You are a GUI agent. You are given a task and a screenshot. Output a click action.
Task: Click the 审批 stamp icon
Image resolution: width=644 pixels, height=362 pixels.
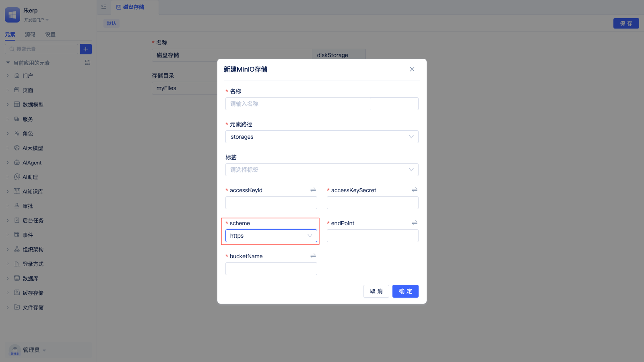(17, 206)
